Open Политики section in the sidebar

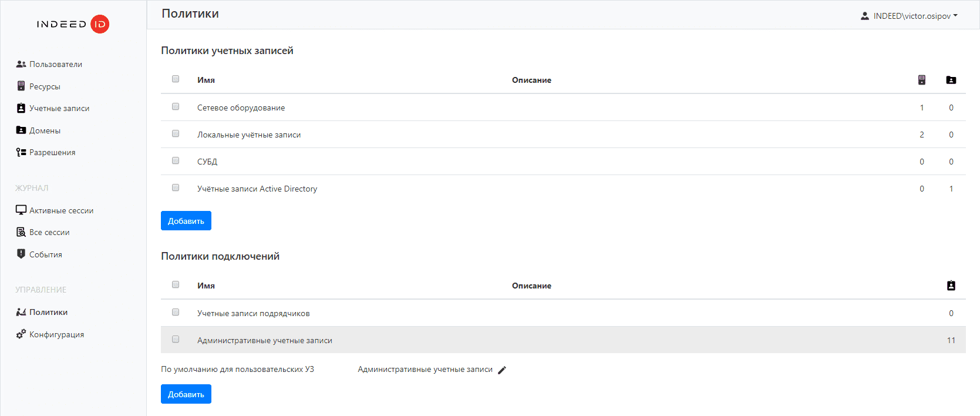(48, 312)
